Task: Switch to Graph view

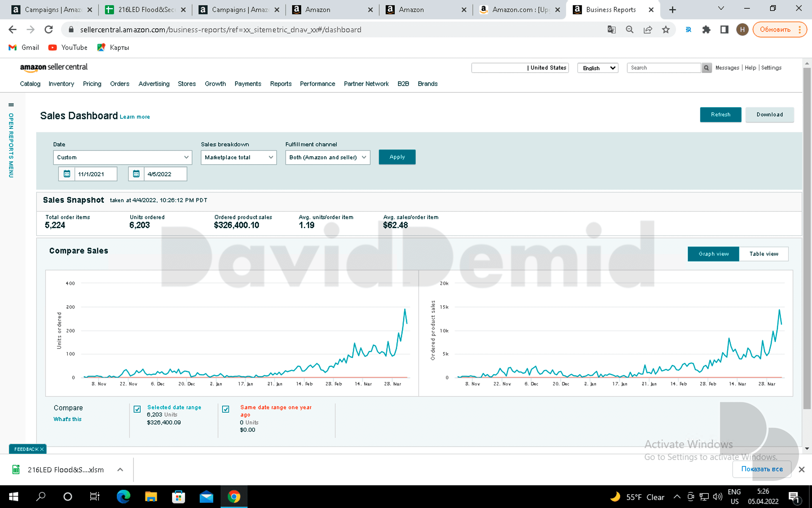Action: (713, 254)
